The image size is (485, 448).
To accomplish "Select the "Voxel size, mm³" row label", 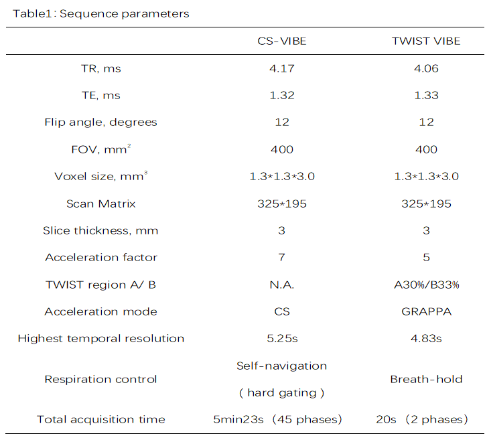I will (x=100, y=177).
